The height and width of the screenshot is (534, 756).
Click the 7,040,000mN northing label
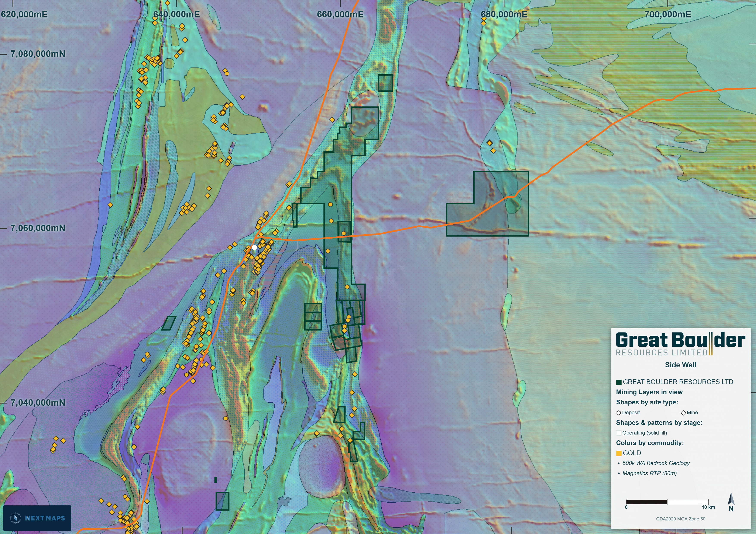(38, 402)
